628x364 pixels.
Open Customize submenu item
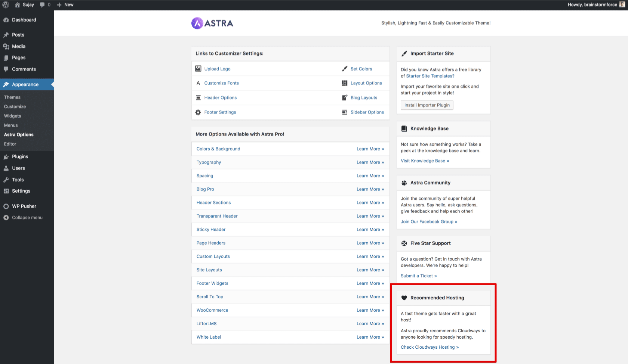[15, 106]
